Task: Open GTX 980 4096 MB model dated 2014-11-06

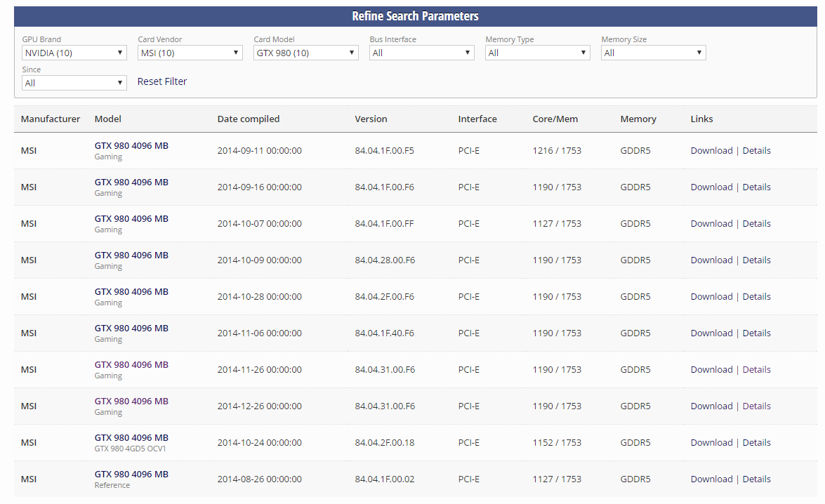Action: click(x=131, y=329)
